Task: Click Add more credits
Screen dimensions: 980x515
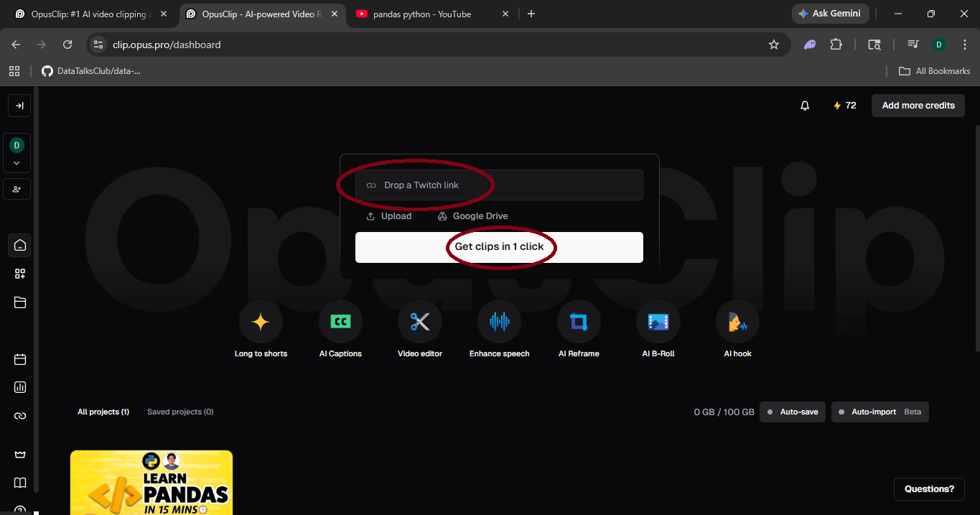Action: 918,106
